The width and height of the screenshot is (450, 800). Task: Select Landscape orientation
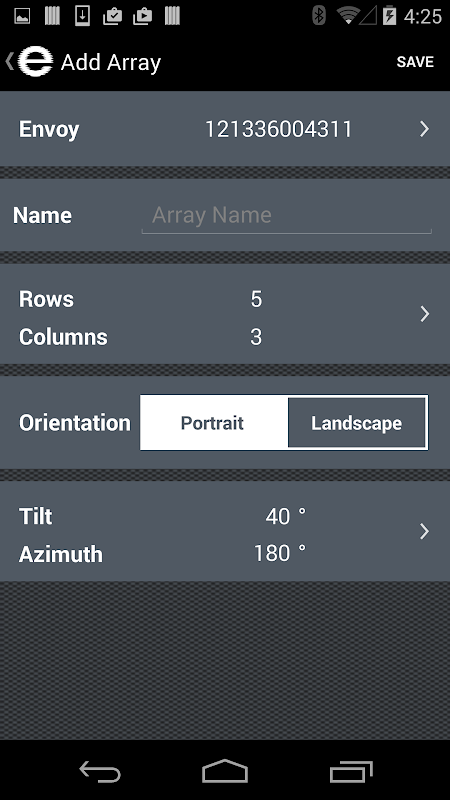[357, 423]
